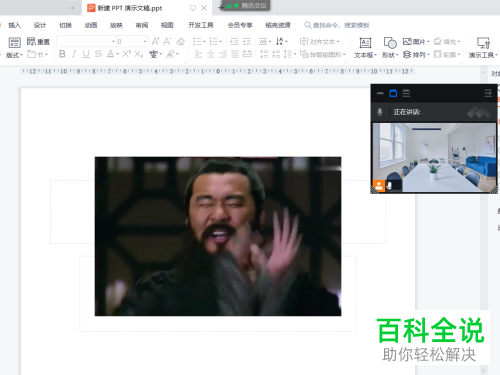Click the increase indent icon
Viewport: 500px width, 375px height.
pos(246,42)
